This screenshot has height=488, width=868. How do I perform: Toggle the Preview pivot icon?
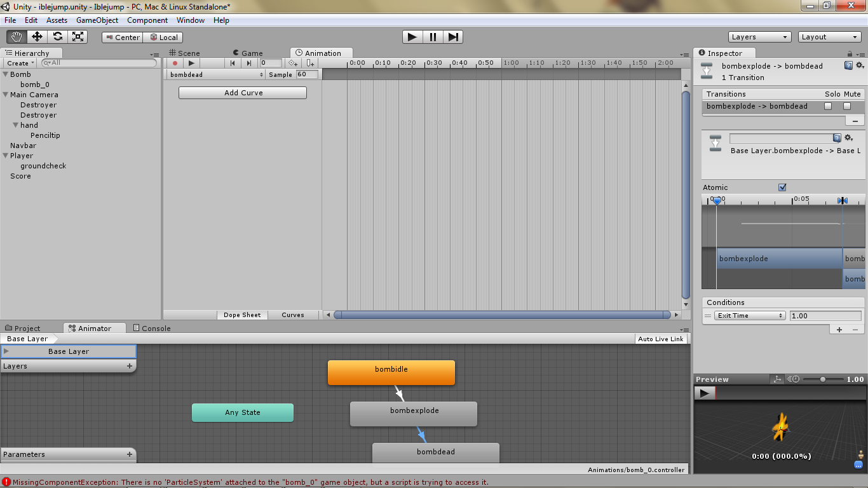(777, 379)
